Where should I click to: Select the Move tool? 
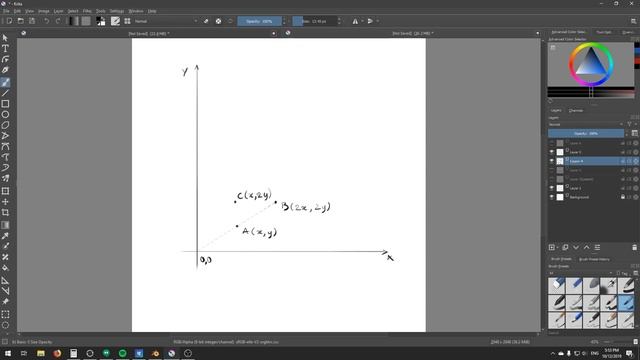[5, 202]
